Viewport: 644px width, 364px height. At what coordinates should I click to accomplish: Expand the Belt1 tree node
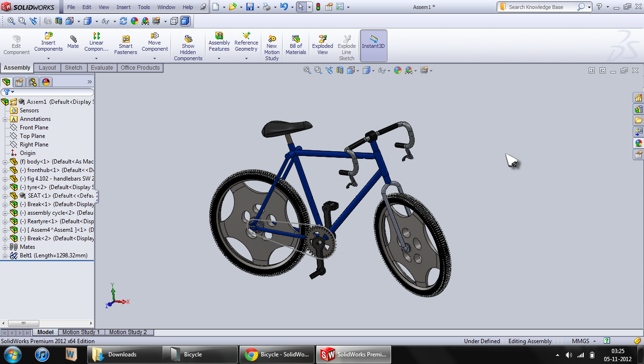(5, 255)
